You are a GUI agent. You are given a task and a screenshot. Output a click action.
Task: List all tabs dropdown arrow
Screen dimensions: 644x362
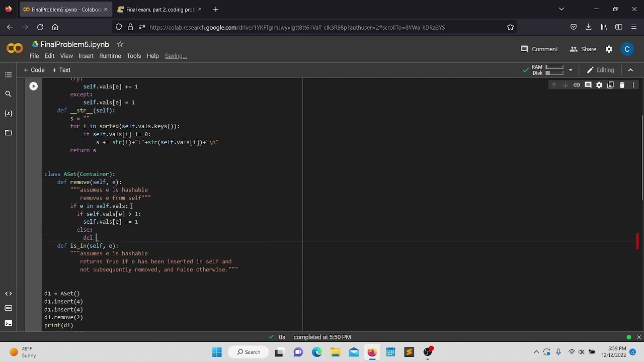561,9
